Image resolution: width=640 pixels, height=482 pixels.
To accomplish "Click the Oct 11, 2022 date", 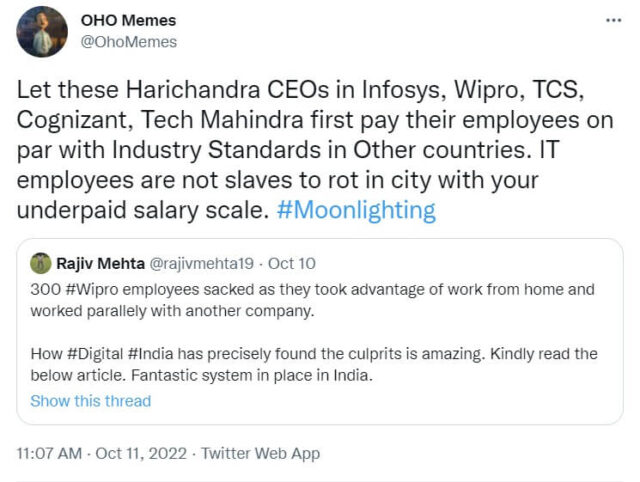I will (x=143, y=453).
